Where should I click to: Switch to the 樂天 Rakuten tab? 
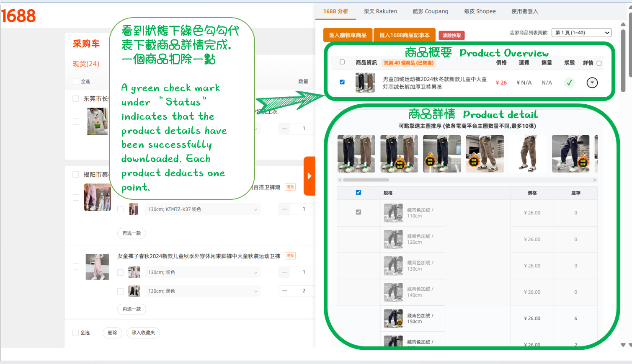tap(380, 11)
